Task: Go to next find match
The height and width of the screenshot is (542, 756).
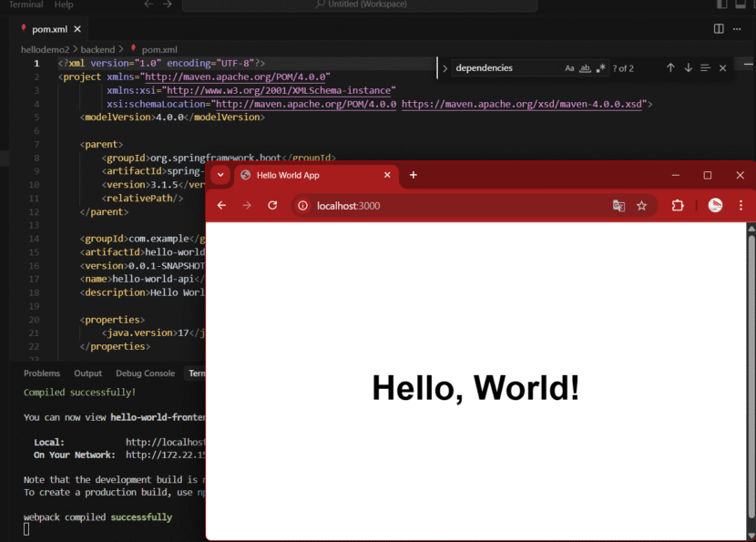Action: (x=688, y=68)
